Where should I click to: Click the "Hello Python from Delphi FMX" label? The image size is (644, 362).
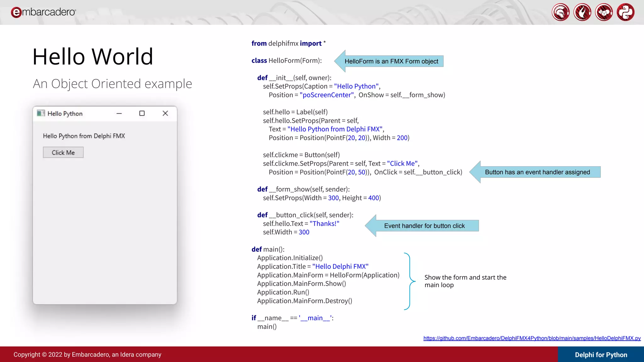(84, 136)
